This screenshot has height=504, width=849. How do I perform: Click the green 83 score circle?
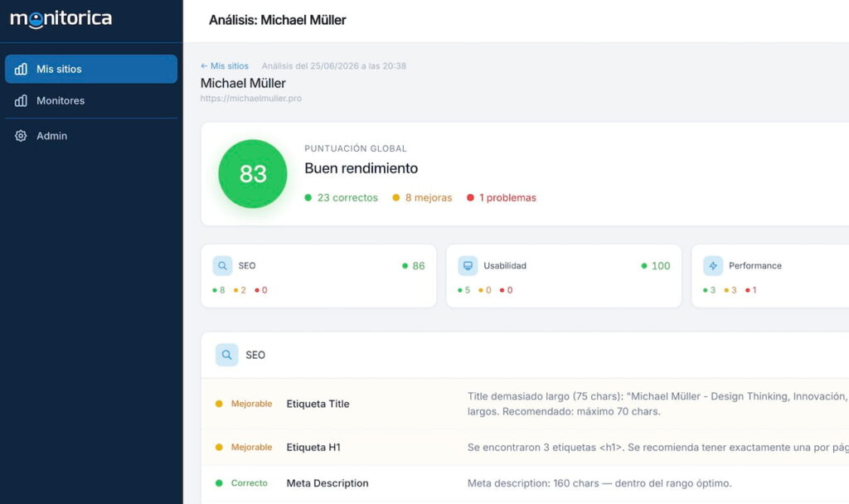click(x=253, y=174)
